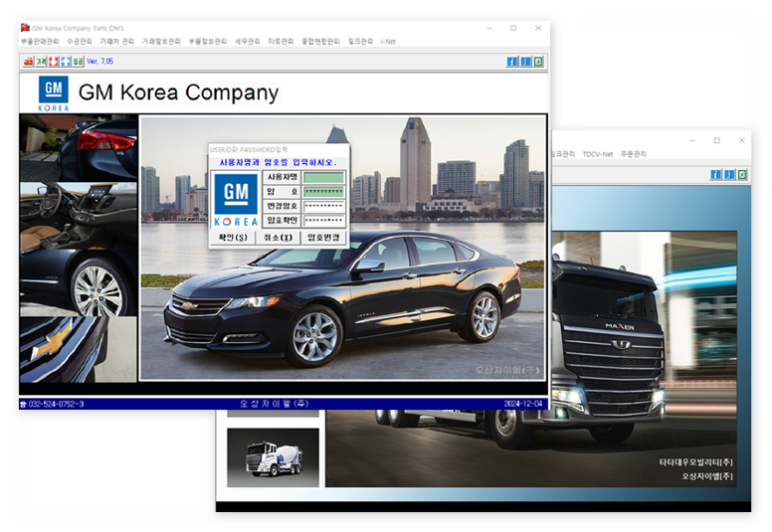Screen dimensions: 772x532
Task: Click into the 암호확인 password confirm field
Action: point(324,220)
